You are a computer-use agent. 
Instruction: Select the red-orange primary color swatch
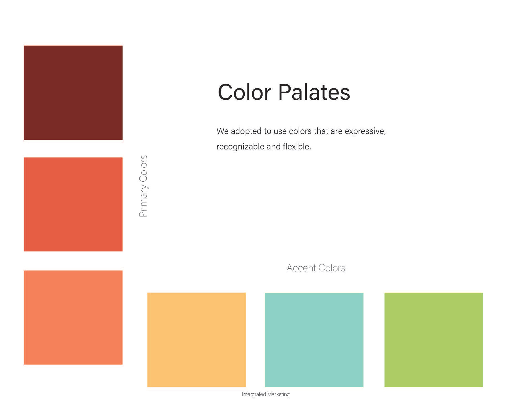[x=73, y=204]
